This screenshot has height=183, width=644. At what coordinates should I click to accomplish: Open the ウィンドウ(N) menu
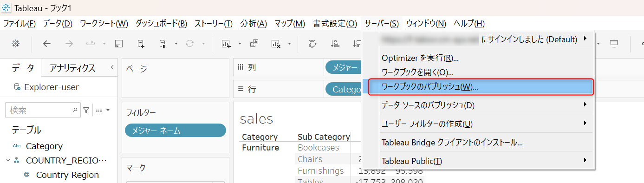426,23
